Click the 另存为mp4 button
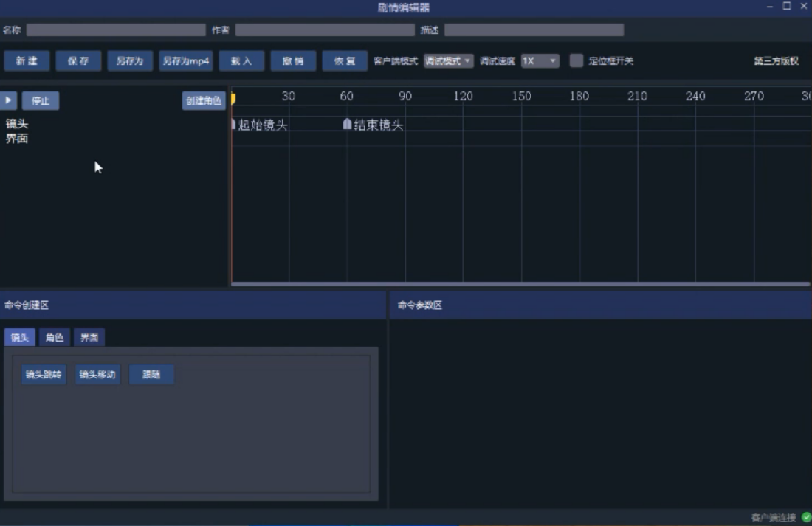The width and height of the screenshot is (812, 526). pos(186,61)
